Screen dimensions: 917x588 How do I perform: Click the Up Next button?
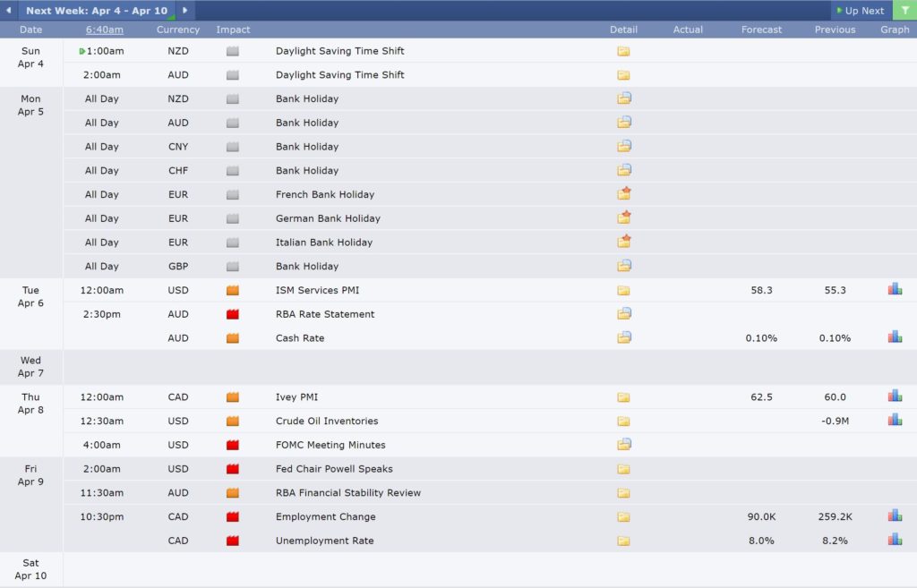[861, 11]
